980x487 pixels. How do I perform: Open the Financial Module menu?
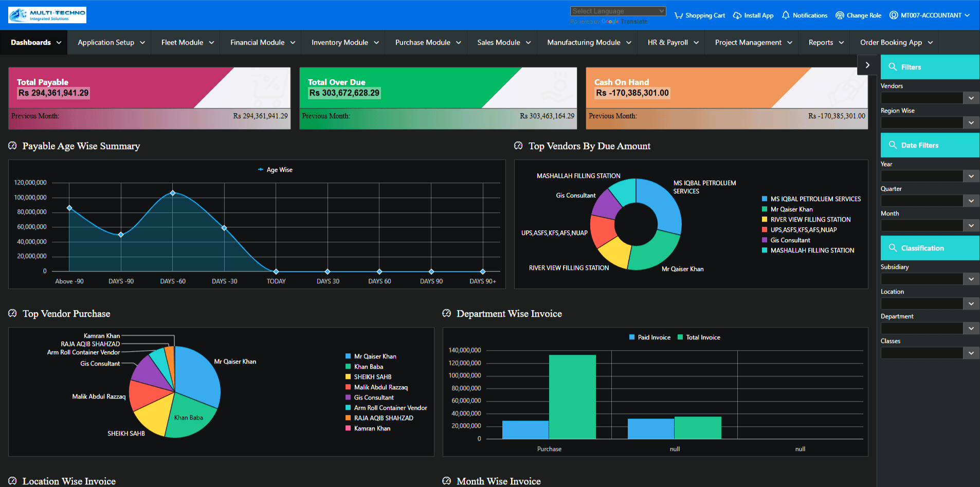tap(260, 42)
